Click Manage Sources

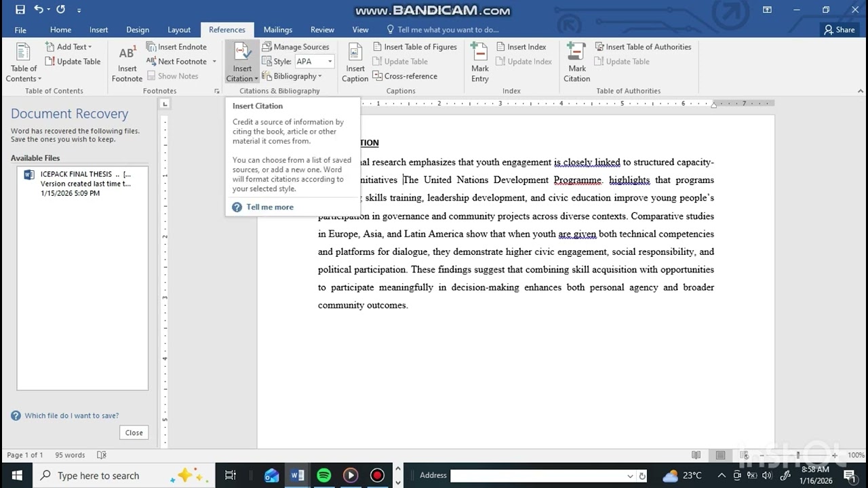pos(296,47)
